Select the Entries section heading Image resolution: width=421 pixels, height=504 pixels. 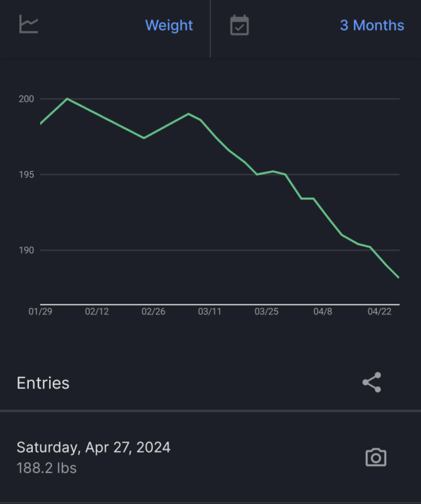43,383
